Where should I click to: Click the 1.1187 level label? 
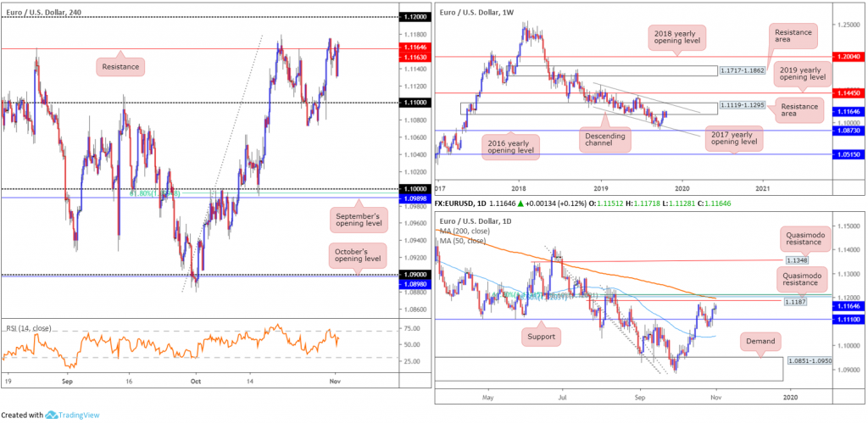pyautogui.click(x=796, y=302)
